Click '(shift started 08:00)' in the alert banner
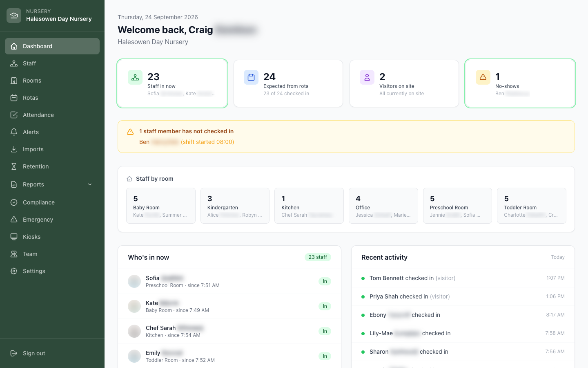 pos(207,142)
